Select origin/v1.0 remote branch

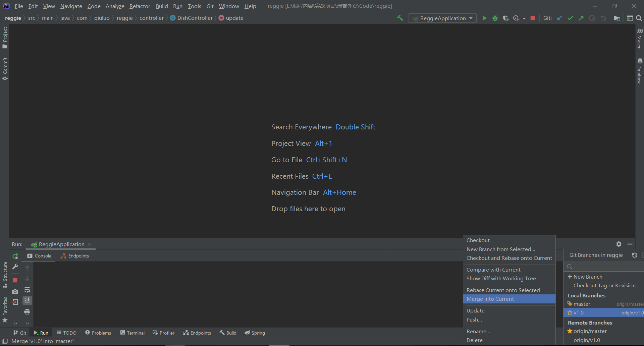coord(604,340)
